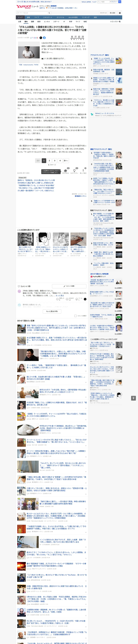Click the トピックス一覧 link

pos(115,21)
